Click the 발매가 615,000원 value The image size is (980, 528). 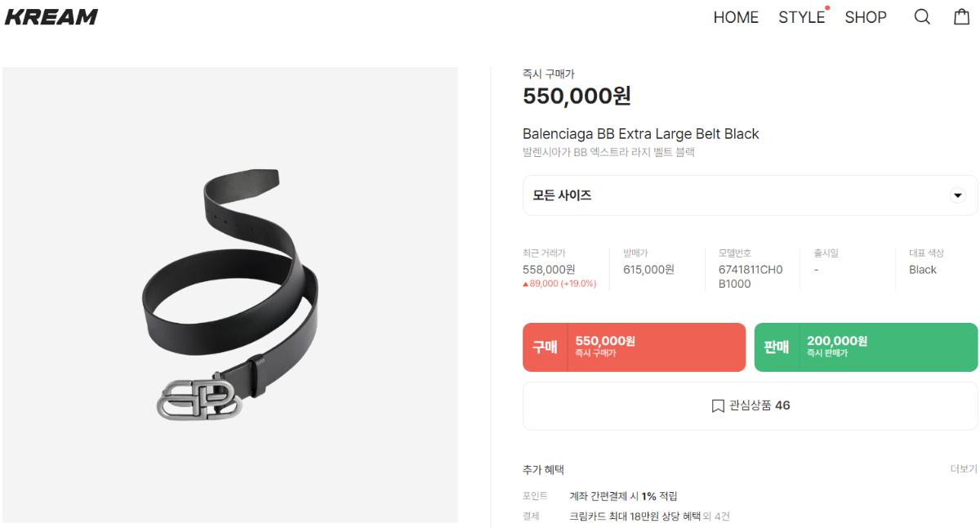[648, 270]
